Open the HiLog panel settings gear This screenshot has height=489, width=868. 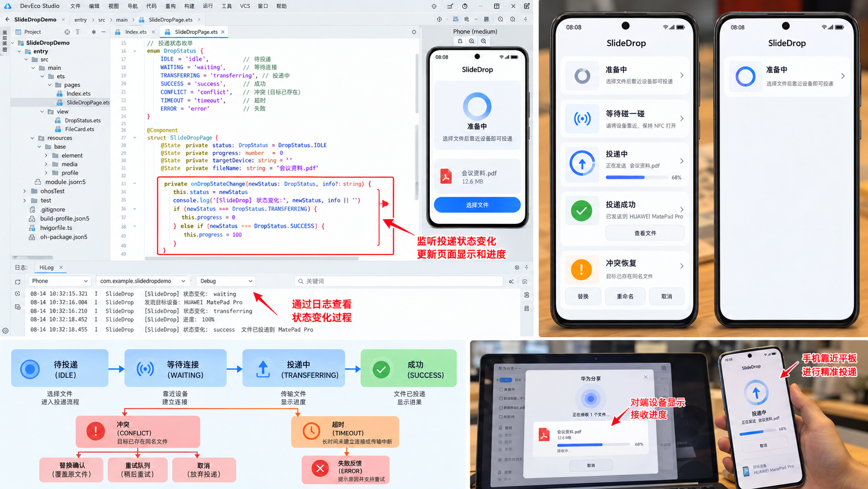(x=517, y=268)
